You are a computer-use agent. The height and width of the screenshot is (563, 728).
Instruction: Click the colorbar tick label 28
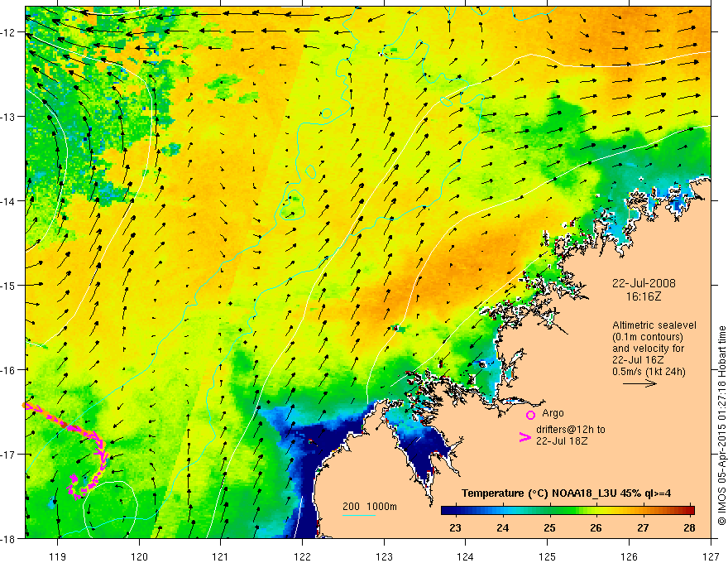coord(689,528)
